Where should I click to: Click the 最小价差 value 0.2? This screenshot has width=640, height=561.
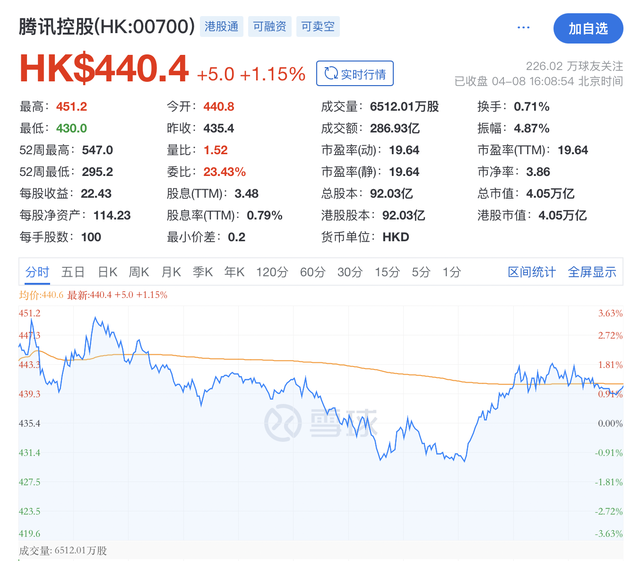[x=237, y=237]
